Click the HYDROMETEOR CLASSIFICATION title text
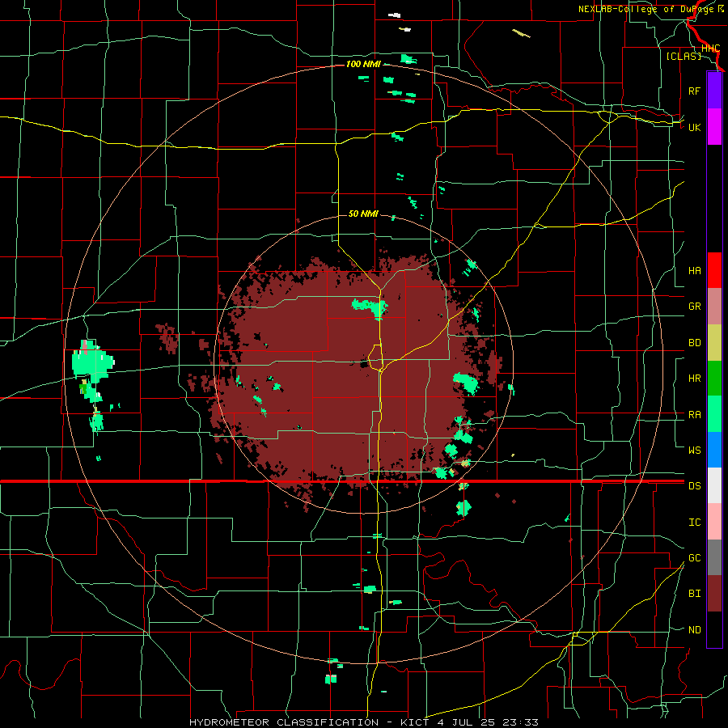Image resolution: width=728 pixels, height=728 pixels. tap(284, 722)
